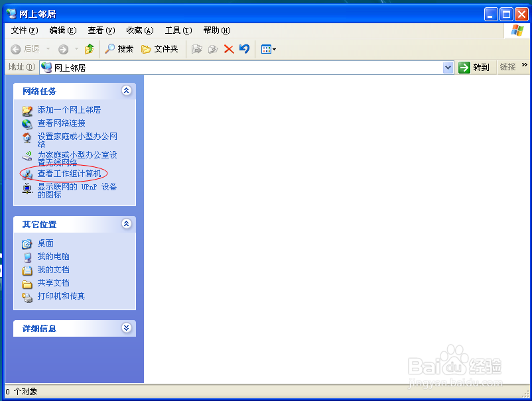This screenshot has height=401, width=532.
Task: Maximize the 网上邻居 window
Action: [506, 14]
